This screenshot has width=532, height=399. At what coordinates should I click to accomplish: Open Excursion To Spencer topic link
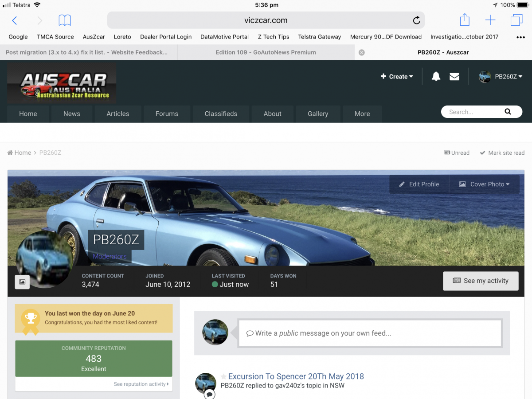pyautogui.click(x=296, y=376)
